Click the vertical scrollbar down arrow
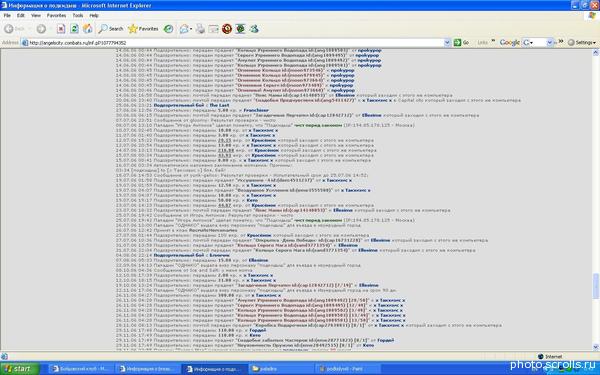The width and height of the screenshot is (600, 375). point(596,347)
